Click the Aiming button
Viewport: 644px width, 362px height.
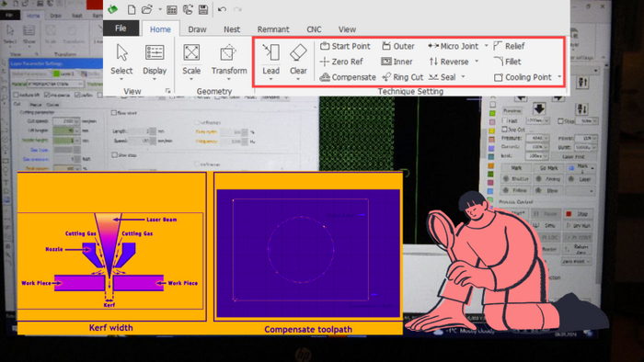[x=549, y=179]
